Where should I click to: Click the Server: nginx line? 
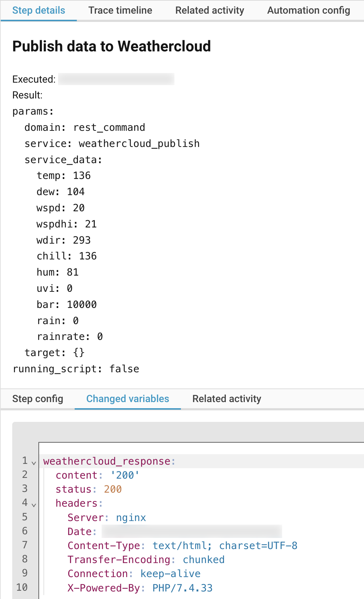(x=107, y=518)
